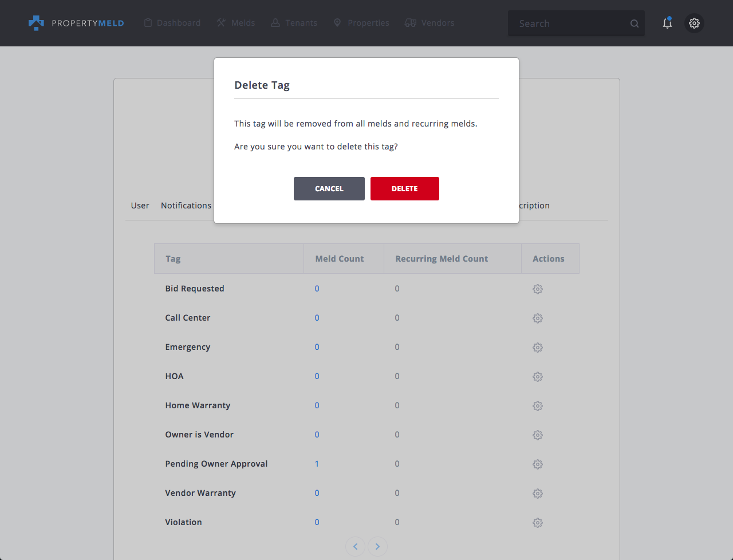Cancel the Delete Tag dialog
Viewport: 733px width, 560px height.
(x=329, y=188)
